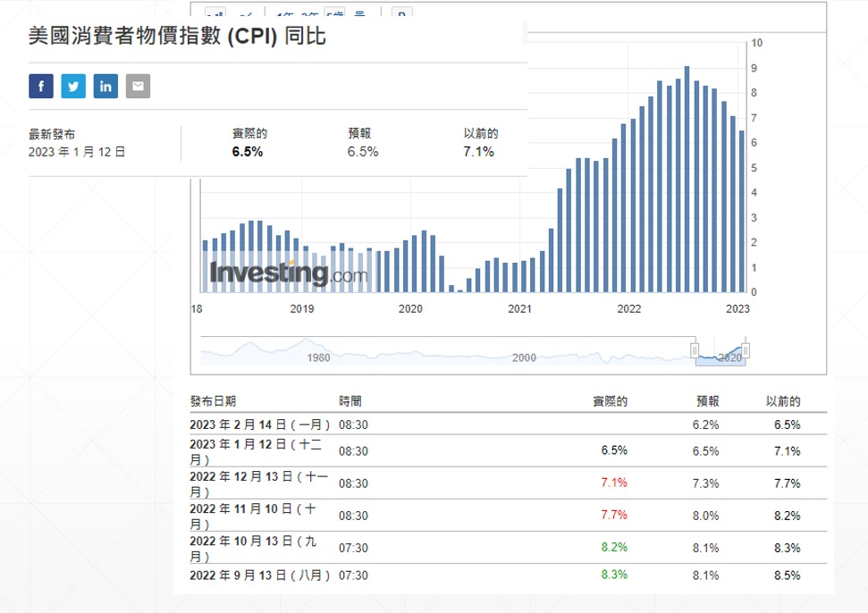
Task: Click the 最新發布 date 2023 年 1 月 12 日
Action: click(x=77, y=152)
